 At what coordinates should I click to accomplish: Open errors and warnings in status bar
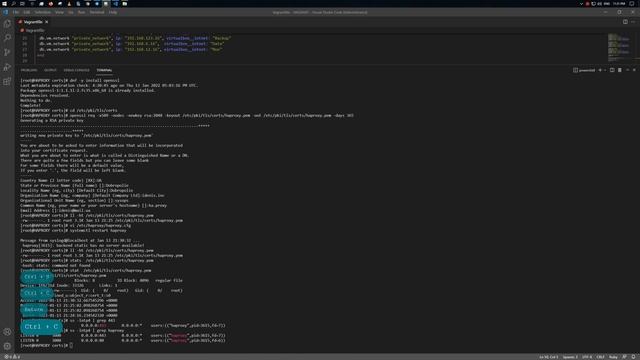pyautogui.click(x=12, y=357)
